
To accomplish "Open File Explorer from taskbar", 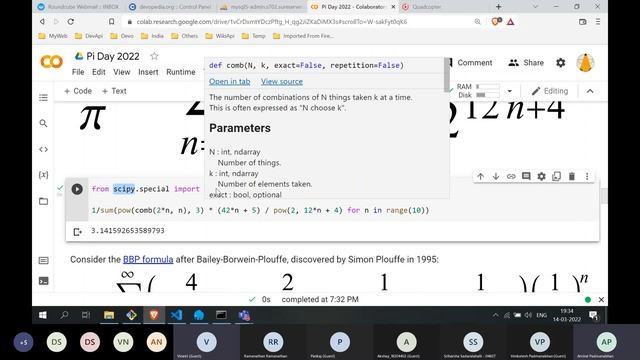I will click(x=109, y=315).
